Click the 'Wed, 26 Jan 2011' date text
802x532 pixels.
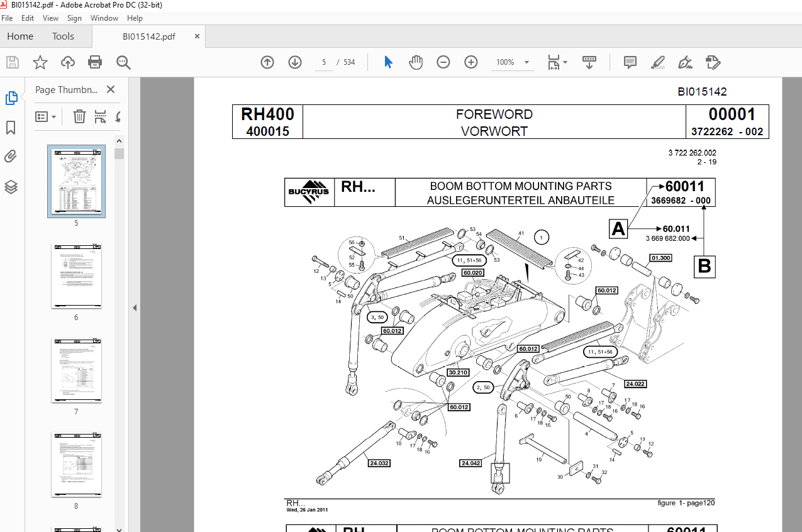307,510
